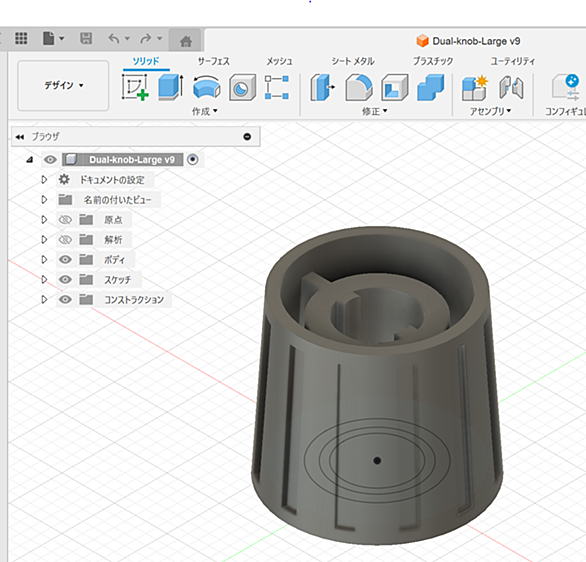Expand the コンストラクション folder node
This screenshot has height=562, width=586.
click(44, 299)
